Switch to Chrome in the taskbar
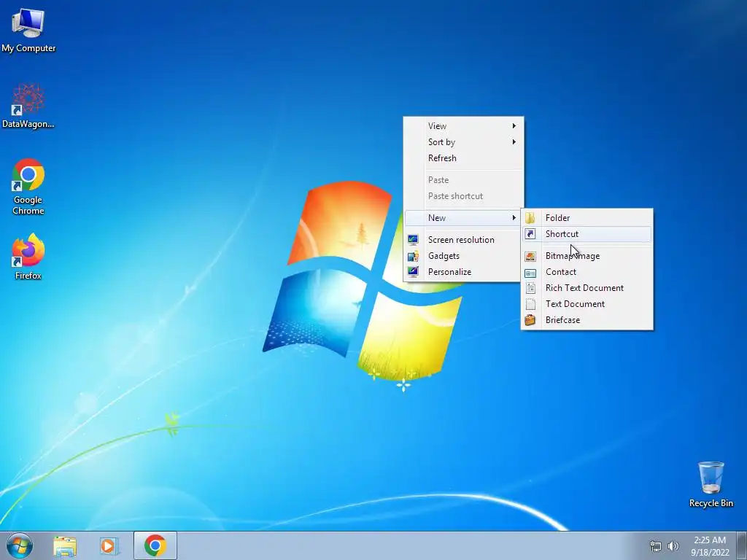747x560 pixels. click(x=155, y=545)
